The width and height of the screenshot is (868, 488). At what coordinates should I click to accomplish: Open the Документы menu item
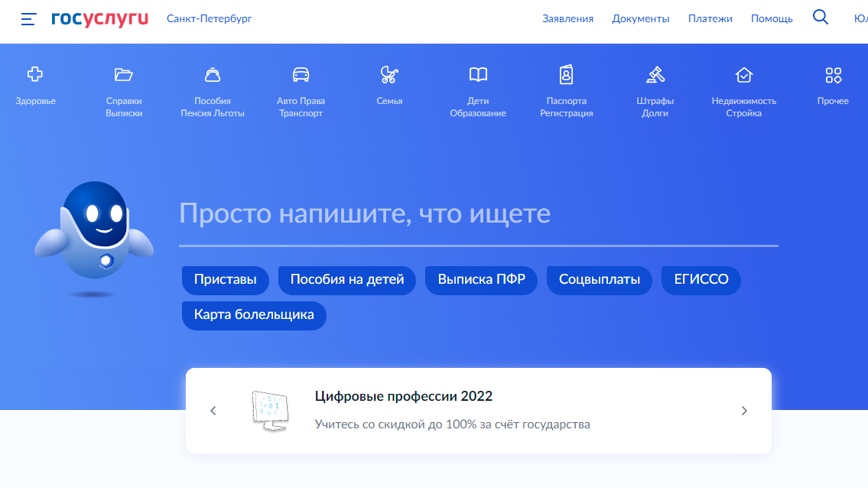tap(641, 18)
